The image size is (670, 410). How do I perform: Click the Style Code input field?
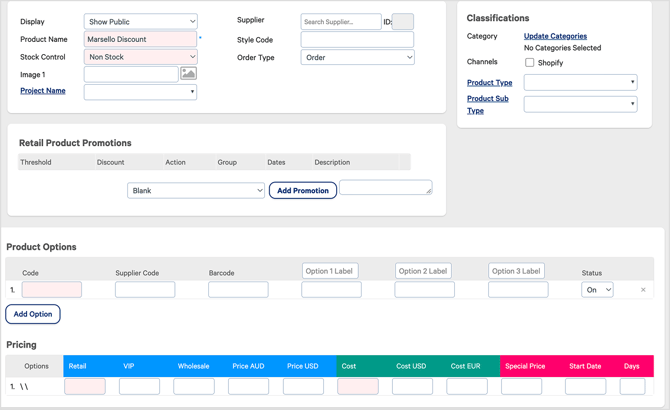click(357, 39)
